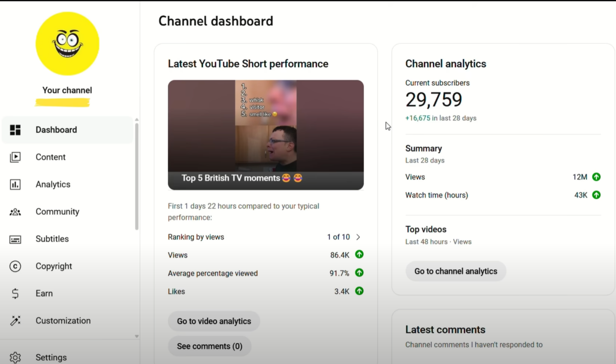Expand Ranking by views with the chevron
Screen dimensions: 616x364
coord(358,237)
